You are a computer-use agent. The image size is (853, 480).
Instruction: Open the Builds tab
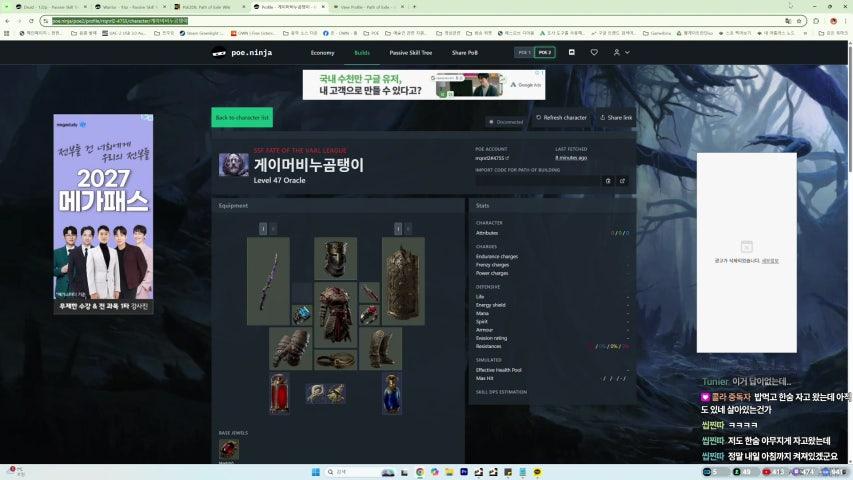click(362, 53)
